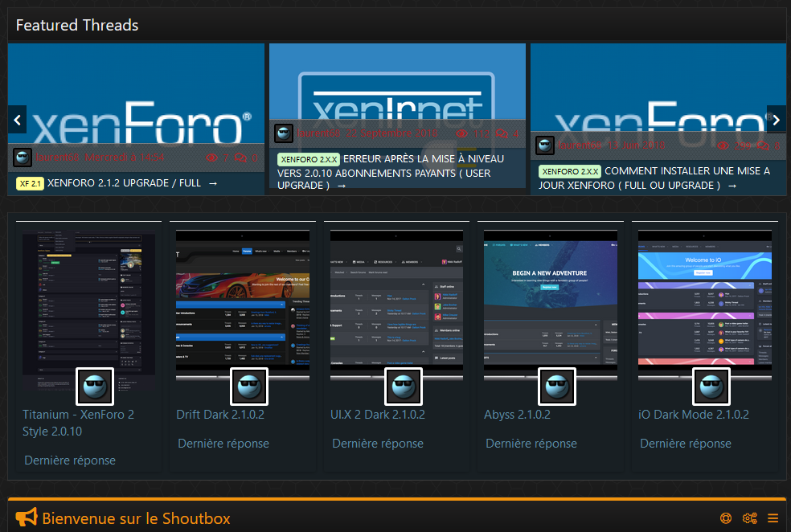The width and height of the screenshot is (791, 532).
Task: Click author avatar on UI.X 2 Dark card
Action: pyautogui.click(x=404, y=387)
